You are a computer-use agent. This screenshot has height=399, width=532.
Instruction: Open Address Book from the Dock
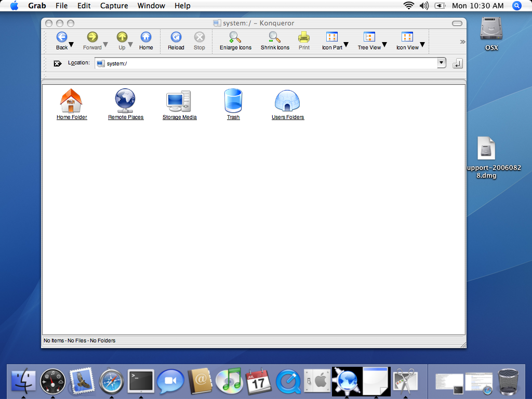point(200,381)
